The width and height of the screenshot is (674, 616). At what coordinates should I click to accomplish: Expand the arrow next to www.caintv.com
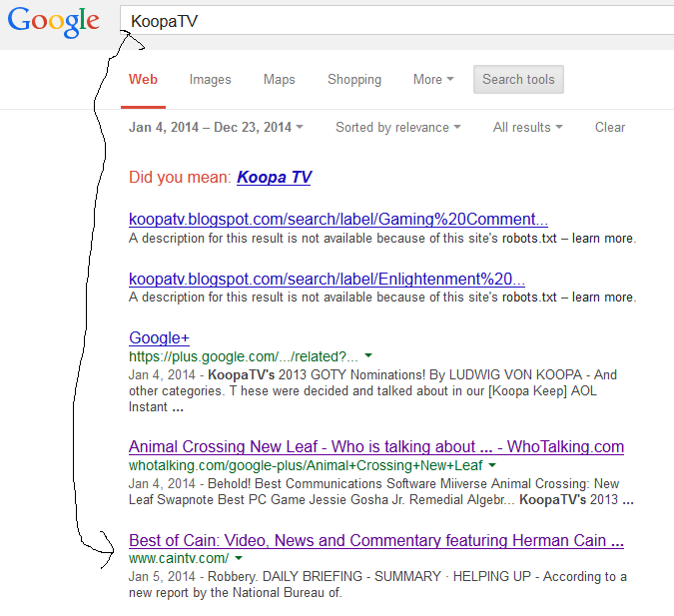[x=239, y=558]
